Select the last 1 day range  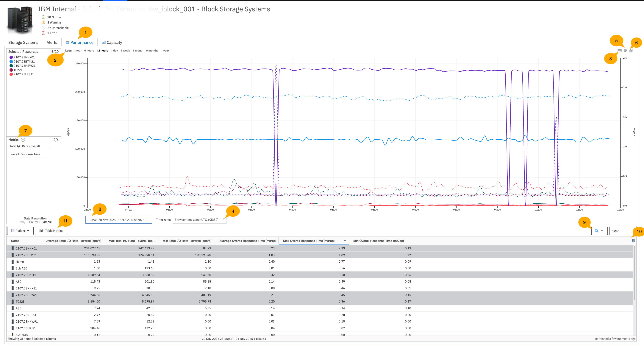coord(115,51)
